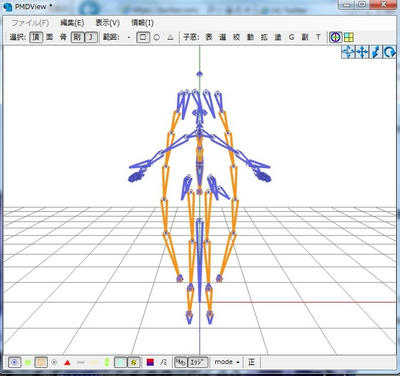Click the red triangle display icon
The width and height of the screenshot is (400, 376).
point(67,362)
